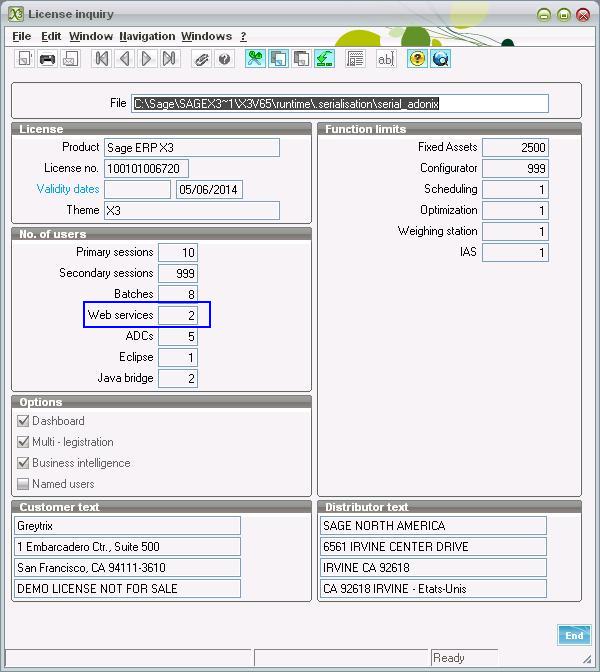The image size is (600, 672).
Task: Click the Product field Sage ERP X3
Action: [x=192, y=147]
